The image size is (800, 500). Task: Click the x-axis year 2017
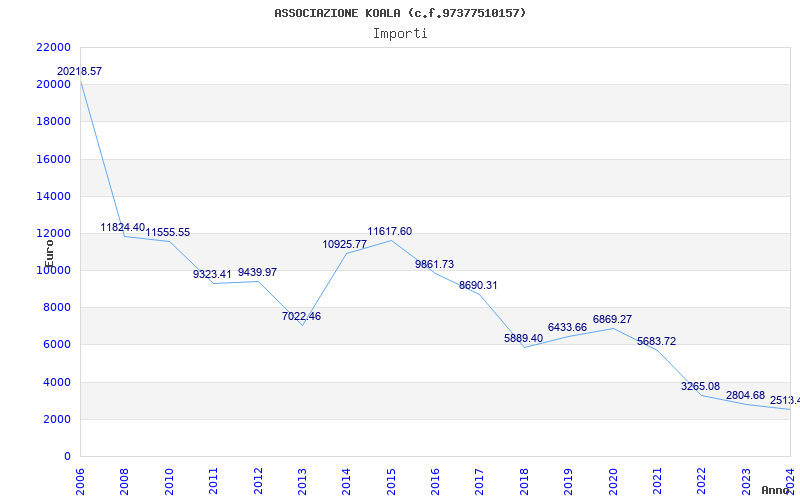tap(480, 481)
